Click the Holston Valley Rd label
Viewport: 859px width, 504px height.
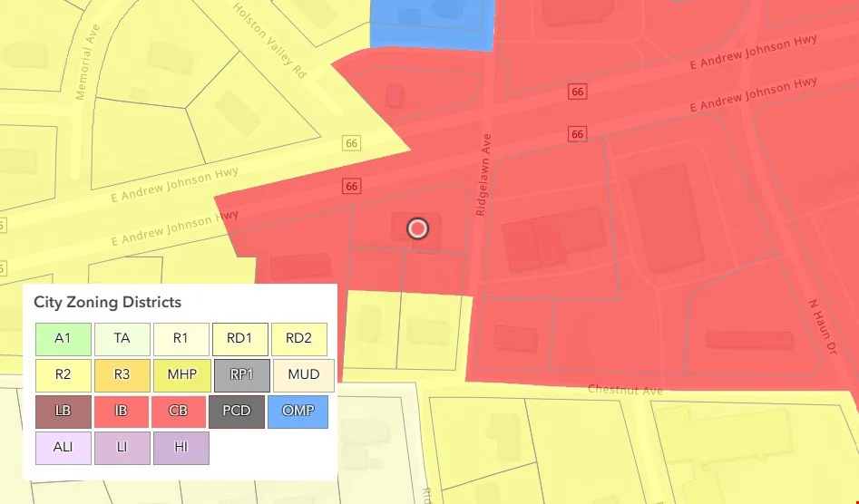(269, 41)
